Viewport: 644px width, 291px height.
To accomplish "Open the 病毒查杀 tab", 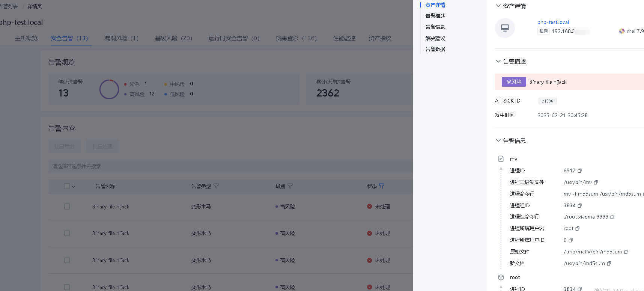I will pos(296,38).
